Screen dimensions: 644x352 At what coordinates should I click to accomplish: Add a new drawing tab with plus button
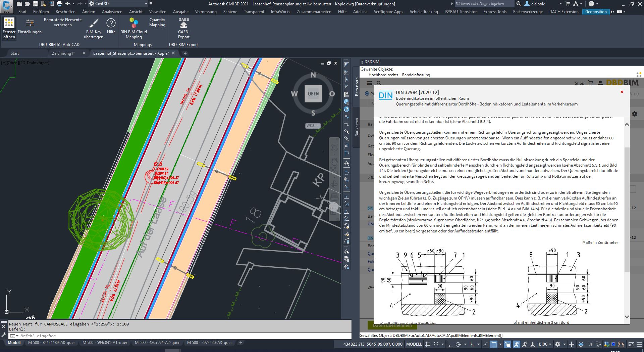185,53
